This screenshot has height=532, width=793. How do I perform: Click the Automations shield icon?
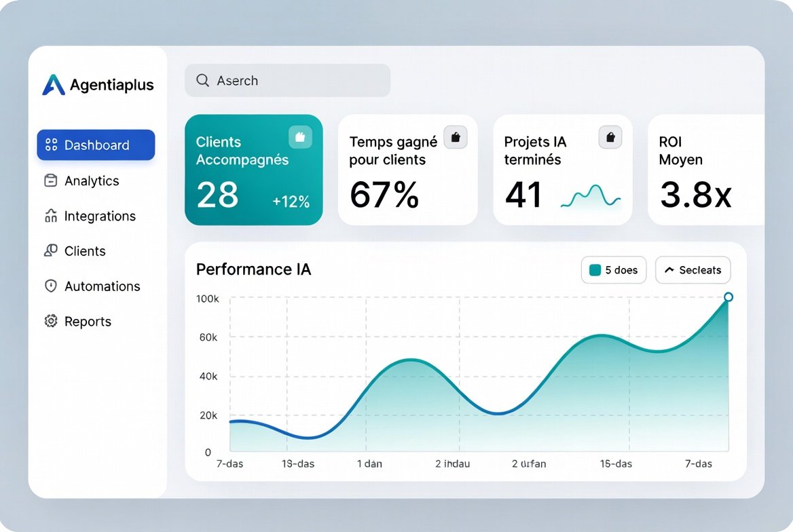pyautogui.click(x=50, y=286)
